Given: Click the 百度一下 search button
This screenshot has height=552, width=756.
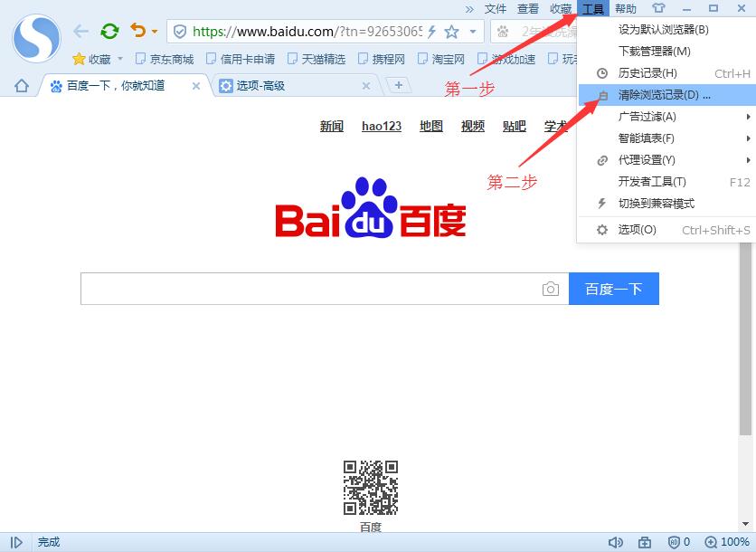Looking at the screenshot, I should (x=614, y=289).
